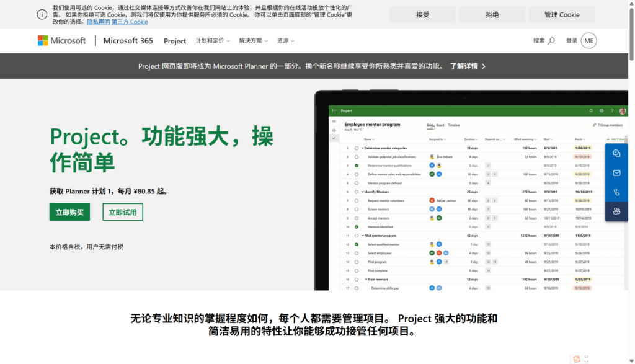Click the 立即购买 button
The width and height of the screenshot is (635, 364).
[69, 212]
